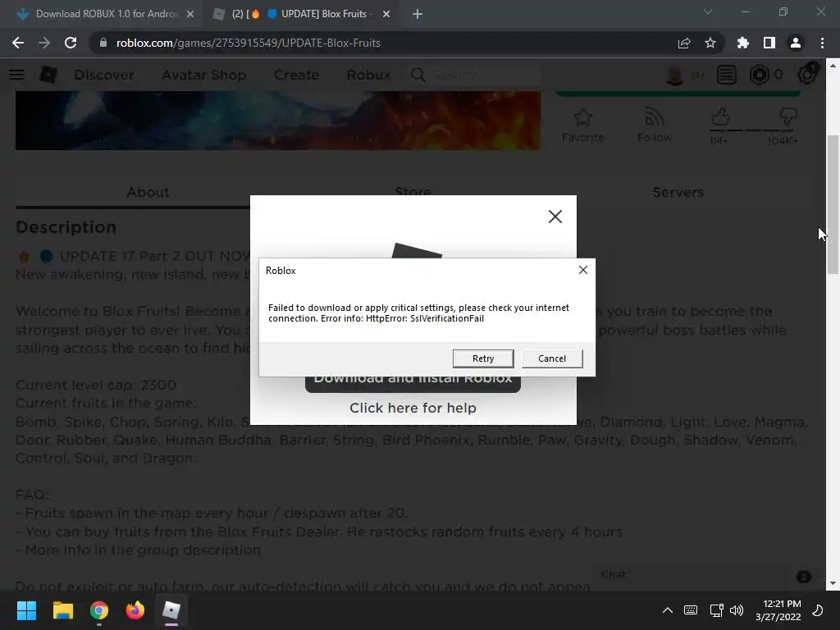The image size is (840, 630).
Task: Click the roblox.com address bar URL
Action: pos(248,43)
